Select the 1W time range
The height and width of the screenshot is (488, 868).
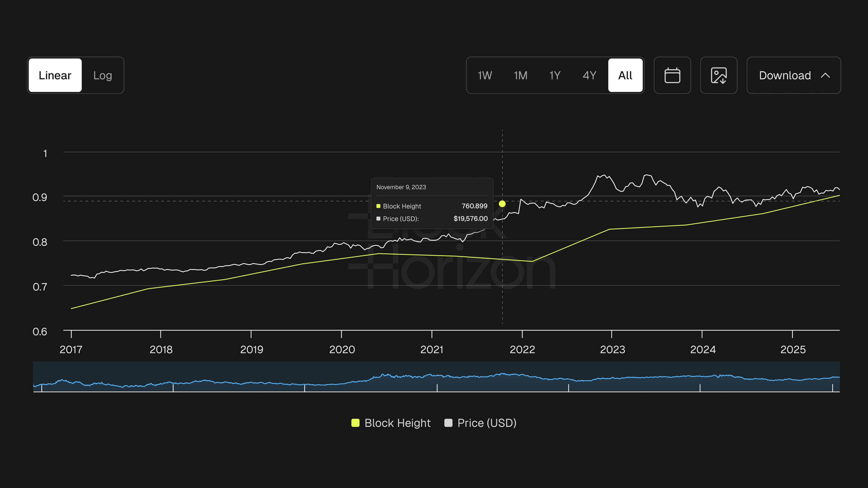tap(485, 75)
